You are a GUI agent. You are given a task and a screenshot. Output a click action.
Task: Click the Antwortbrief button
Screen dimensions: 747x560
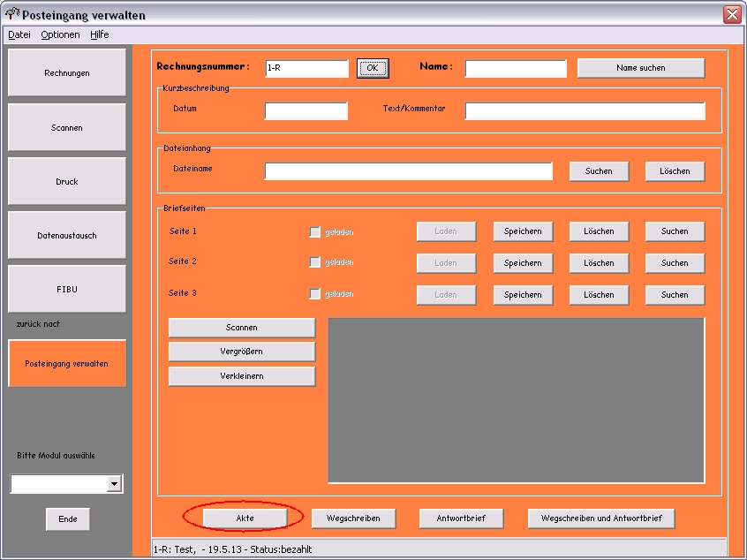tap(461, 518)
